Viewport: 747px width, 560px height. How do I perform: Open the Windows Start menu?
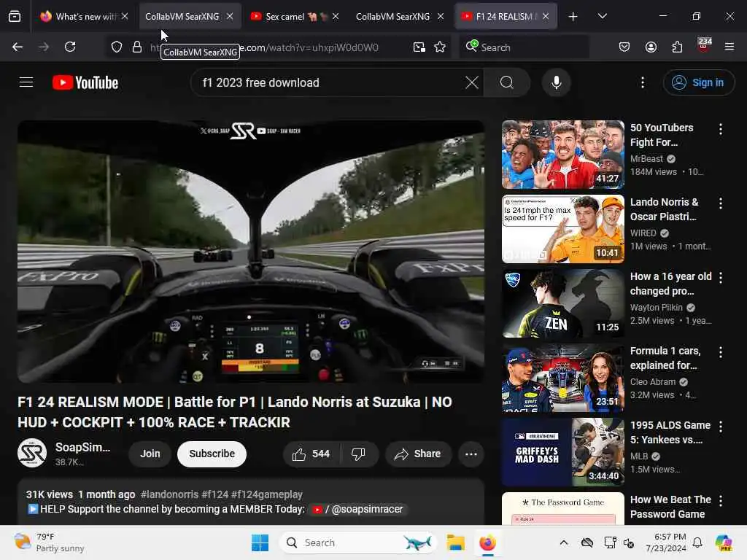(x=260, y=542)
